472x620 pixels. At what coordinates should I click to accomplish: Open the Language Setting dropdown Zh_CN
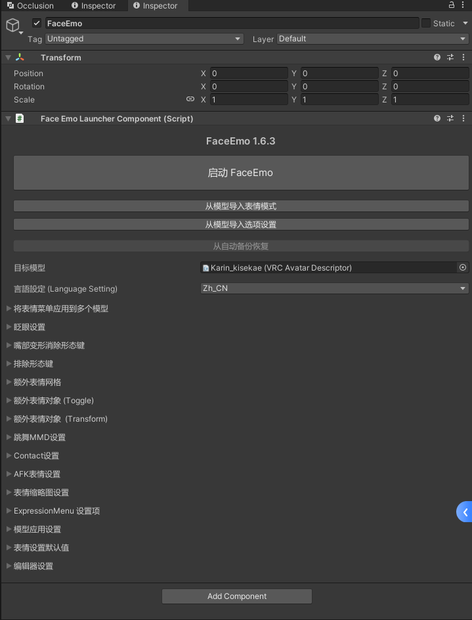[x=334, y=288]
